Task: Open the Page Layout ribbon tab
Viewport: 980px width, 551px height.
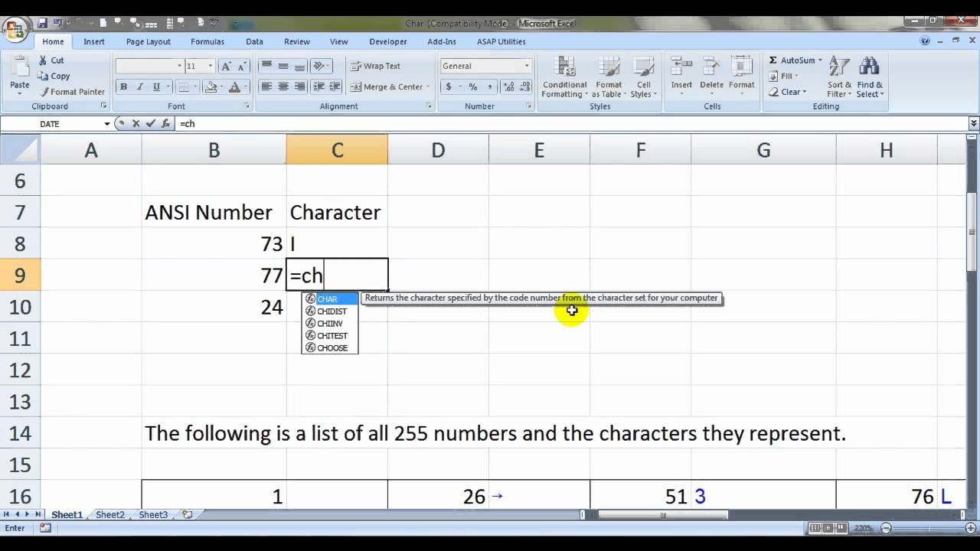Action: pyautogui.click(x=149, y=41)
